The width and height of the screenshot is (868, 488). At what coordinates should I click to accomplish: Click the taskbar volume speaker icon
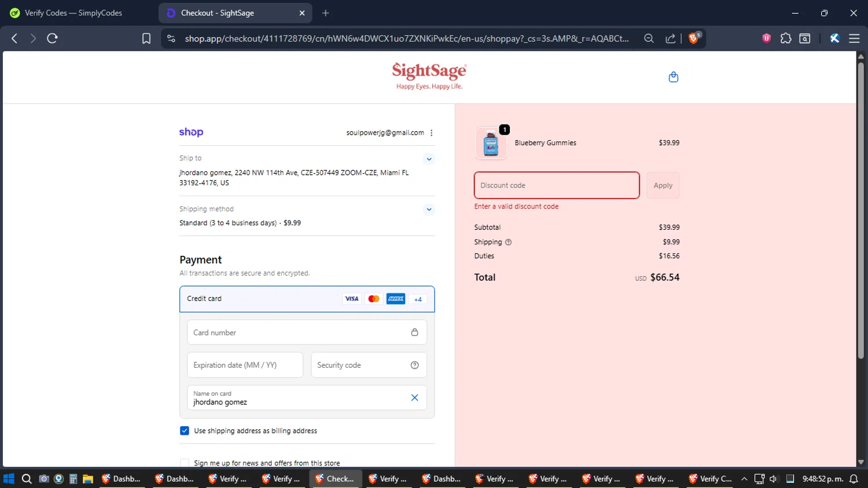[x=774, y=479]
